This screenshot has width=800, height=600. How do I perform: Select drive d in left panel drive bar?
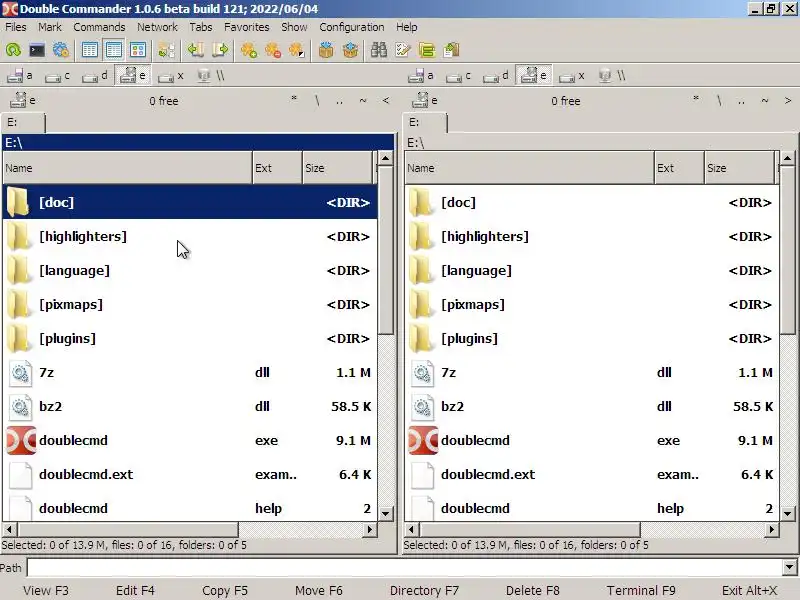[94, 76]
